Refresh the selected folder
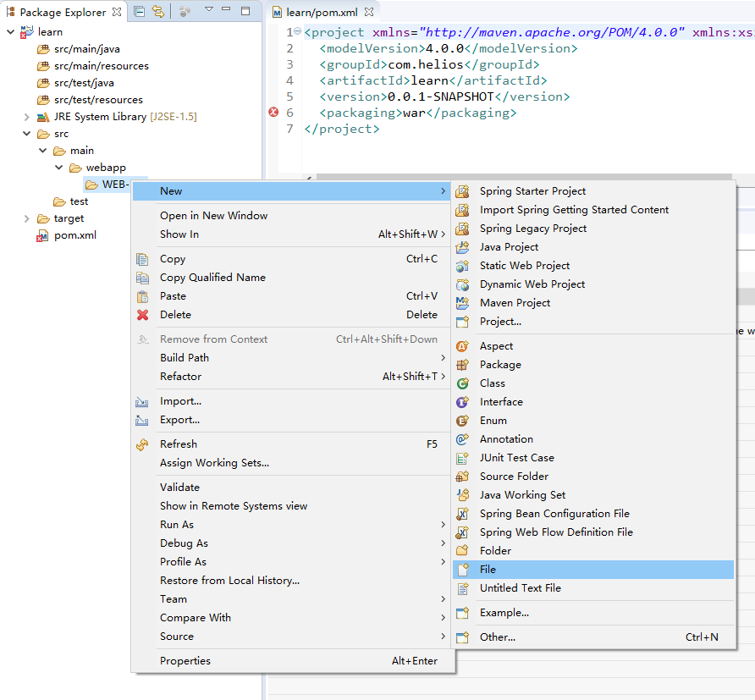 tap(291, 444)
